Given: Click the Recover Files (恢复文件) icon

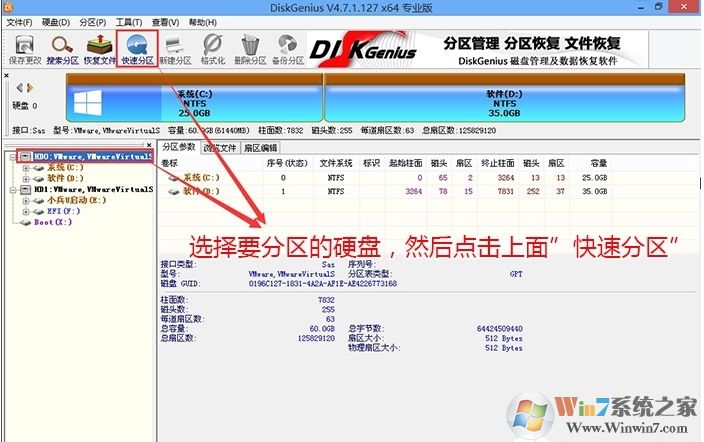Looking at the screenshot, I should pos(100,49).
